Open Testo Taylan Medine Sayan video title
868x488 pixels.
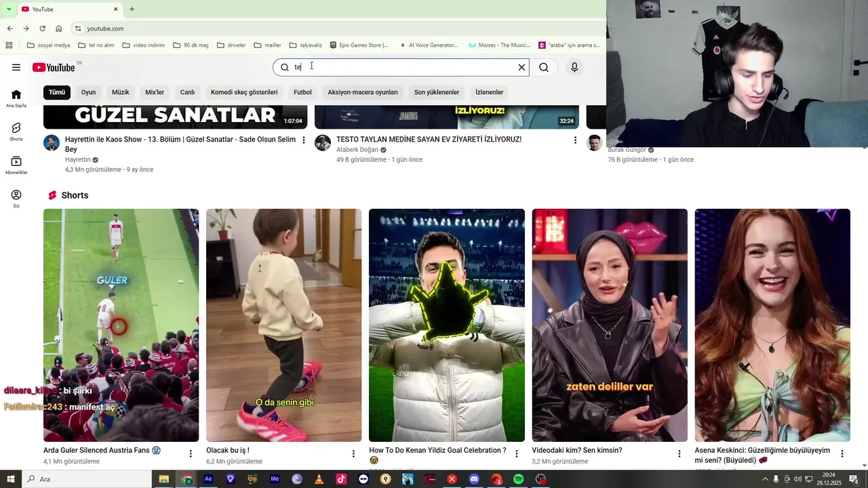tap(429, 140)
